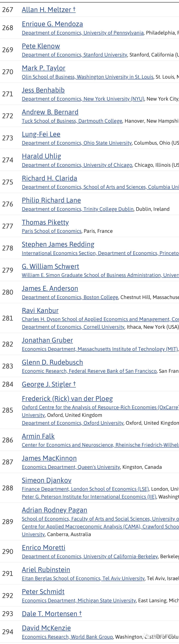
Task: Visit Peter G. Peterson Institute (IIE) link
Action: 89,496
